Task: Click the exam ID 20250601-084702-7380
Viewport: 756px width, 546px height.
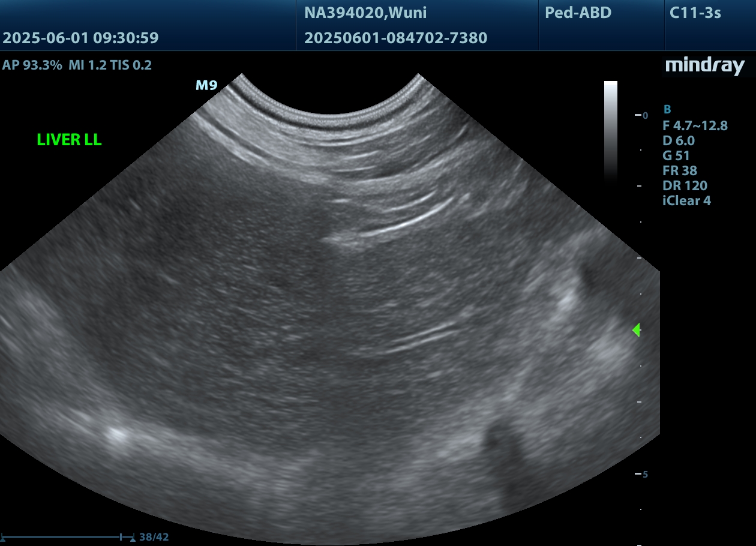Action: [x=395, y=38]
